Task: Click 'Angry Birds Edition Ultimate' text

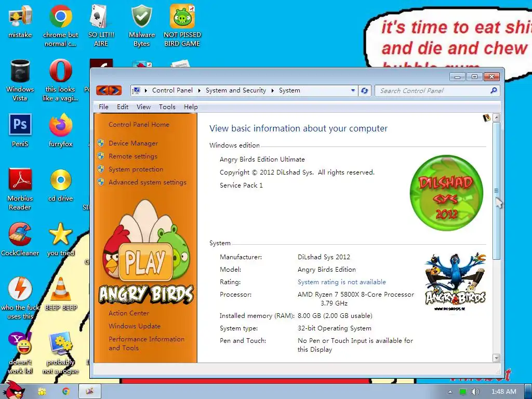Action: pos(262,159)
